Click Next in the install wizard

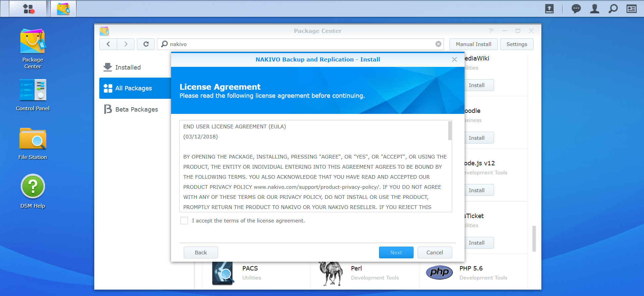[396, 253]
